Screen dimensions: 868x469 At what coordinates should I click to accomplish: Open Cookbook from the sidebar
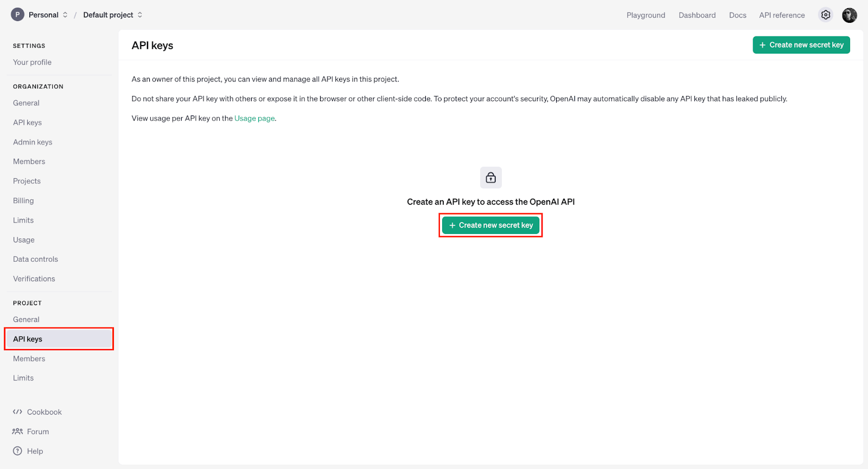(44, 412)
